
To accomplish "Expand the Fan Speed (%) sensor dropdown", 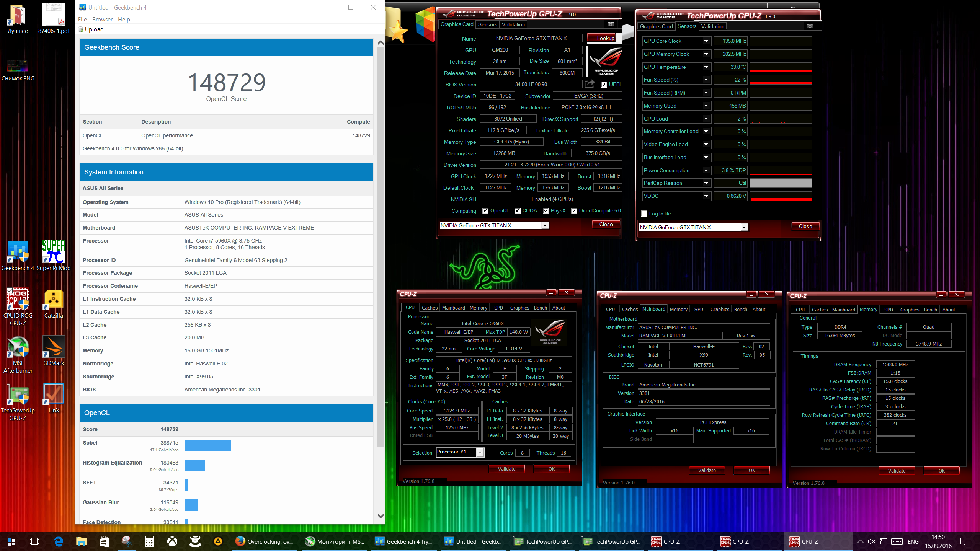I will coord(706,80).
